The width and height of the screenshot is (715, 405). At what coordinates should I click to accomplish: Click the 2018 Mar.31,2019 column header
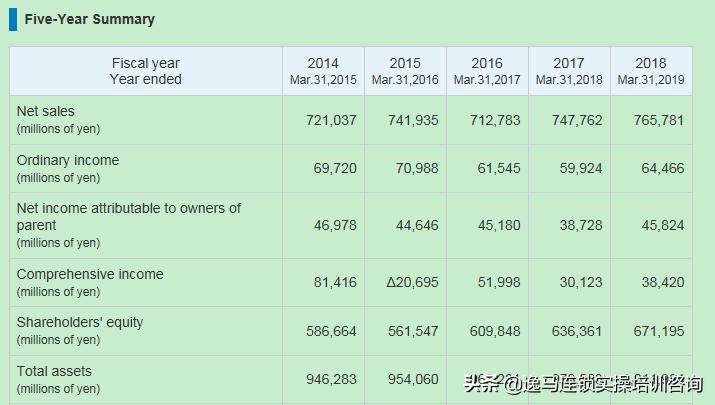[x=651, y=71]
